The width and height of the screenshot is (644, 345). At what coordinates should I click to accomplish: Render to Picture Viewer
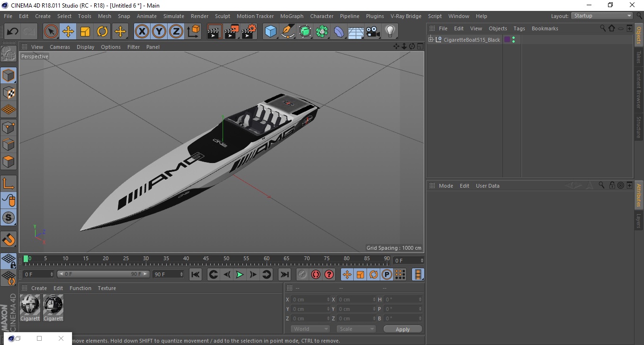coord(232,32)
